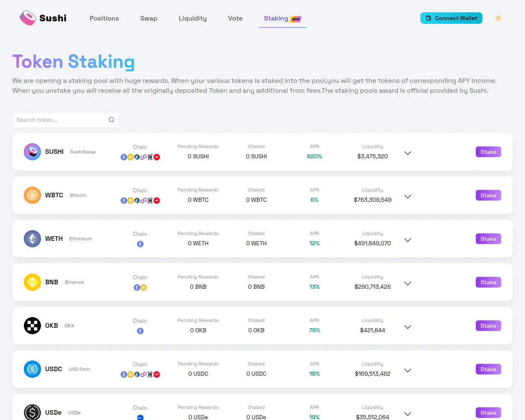The height and width of the screenshot is (420, 525).
Task: Expand the OKB row details
Action: (x=408, y=327)
